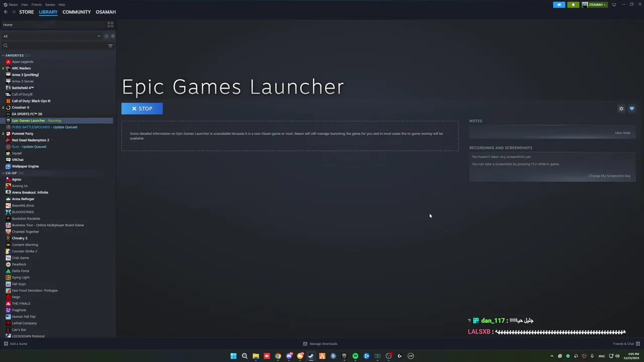This screenshot has height=362, width=644.
Task: Collapse the CO-OP category
Action: (x=4, y=173)
